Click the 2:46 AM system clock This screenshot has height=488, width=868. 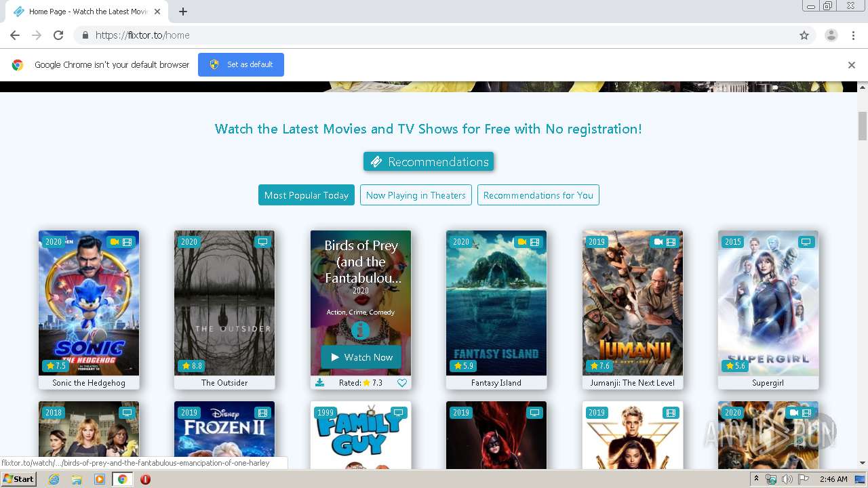pos(833,479)
